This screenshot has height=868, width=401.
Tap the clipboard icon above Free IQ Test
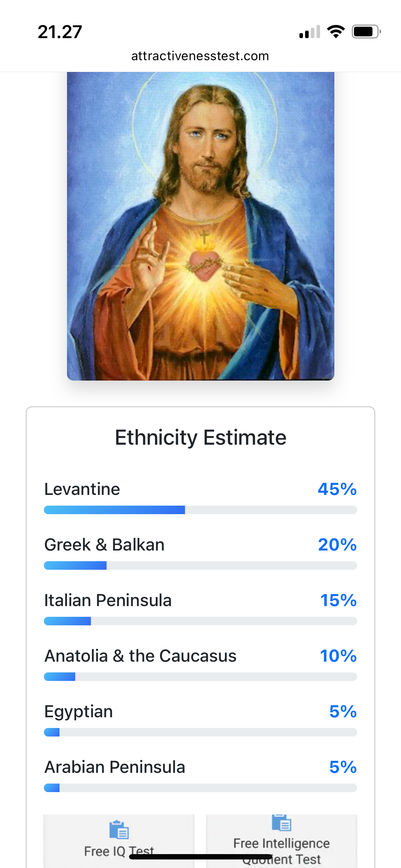119,830
